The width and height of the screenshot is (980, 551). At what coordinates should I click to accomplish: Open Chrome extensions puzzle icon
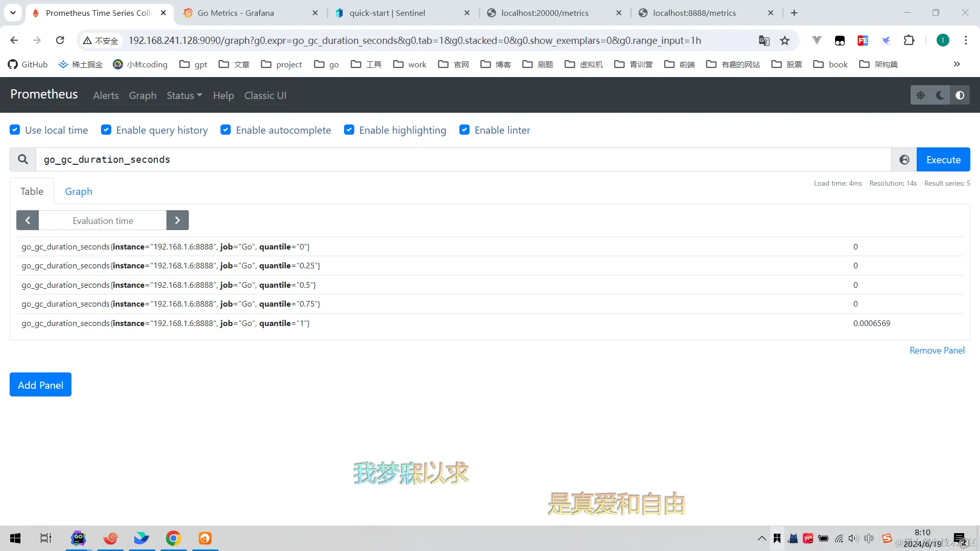909,40
